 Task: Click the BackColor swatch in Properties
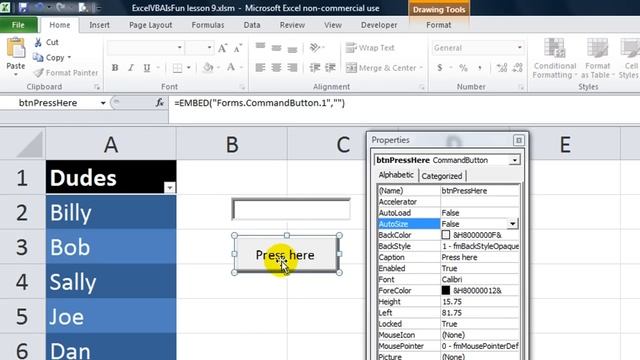(x=446, y=235)
